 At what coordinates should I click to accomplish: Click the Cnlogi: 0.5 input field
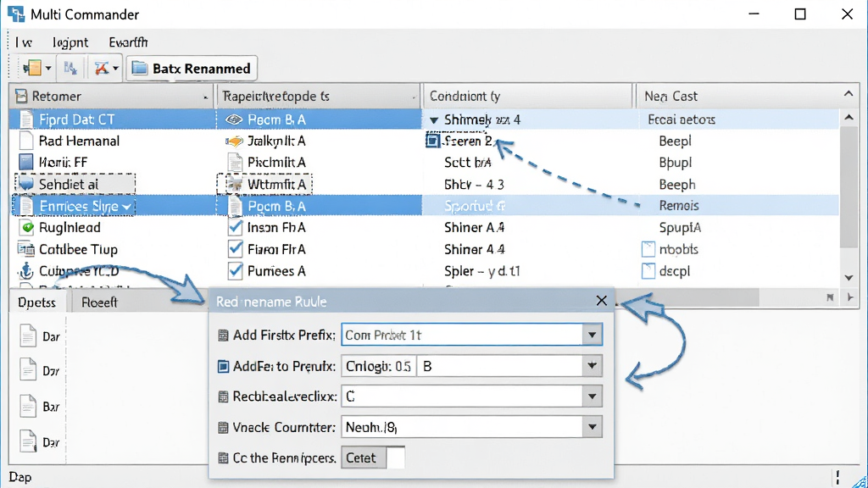pyautogui.click(x=379, y=366)
